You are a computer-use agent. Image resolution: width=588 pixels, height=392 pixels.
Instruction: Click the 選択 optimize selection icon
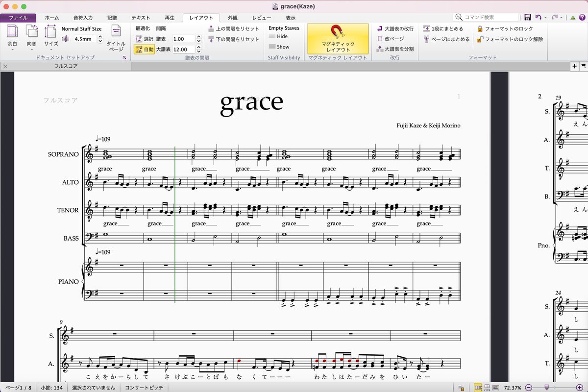click(139, 39)
